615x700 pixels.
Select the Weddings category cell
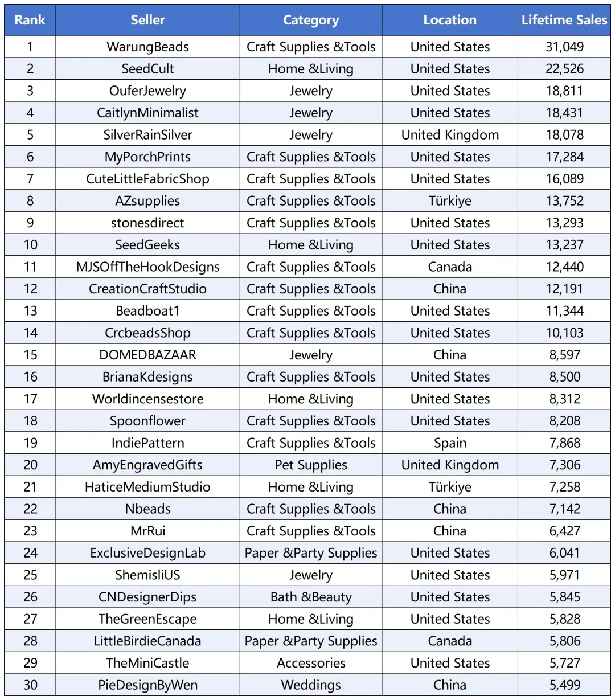[x=311, y=685]
